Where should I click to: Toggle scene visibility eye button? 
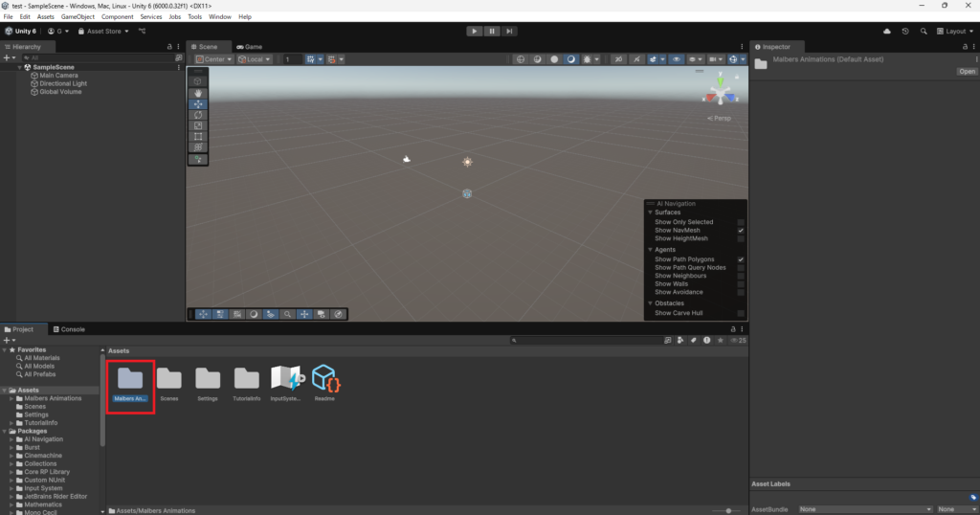677,59
